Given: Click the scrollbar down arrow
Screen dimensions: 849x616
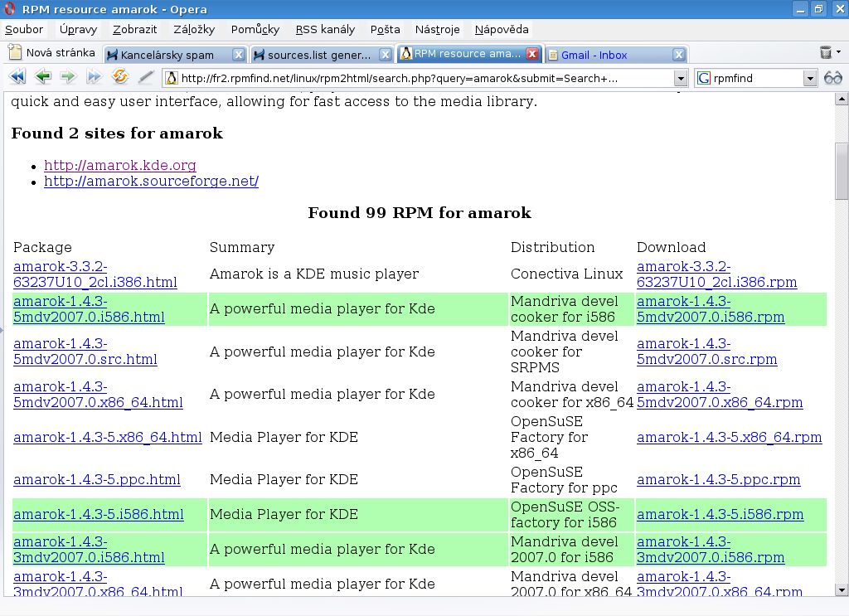Looking at the screenshot, I should (842, 590).
